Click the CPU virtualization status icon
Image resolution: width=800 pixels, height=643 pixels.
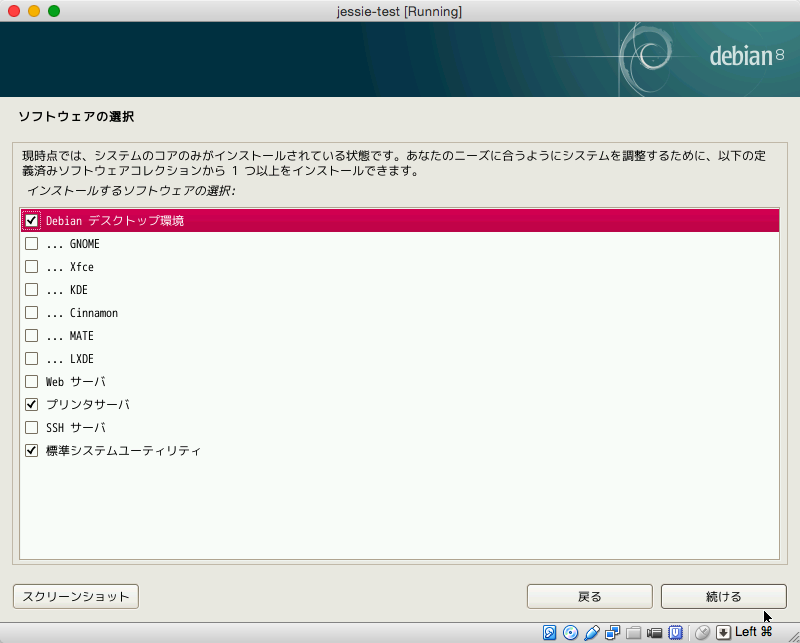coord(676,633)
